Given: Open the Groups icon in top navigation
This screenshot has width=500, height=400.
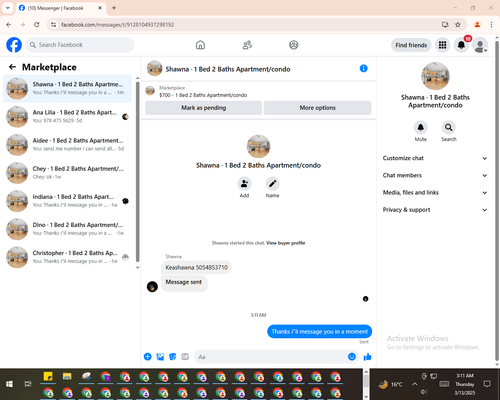Looking at the screenshot, I should [x=294, y=45].
